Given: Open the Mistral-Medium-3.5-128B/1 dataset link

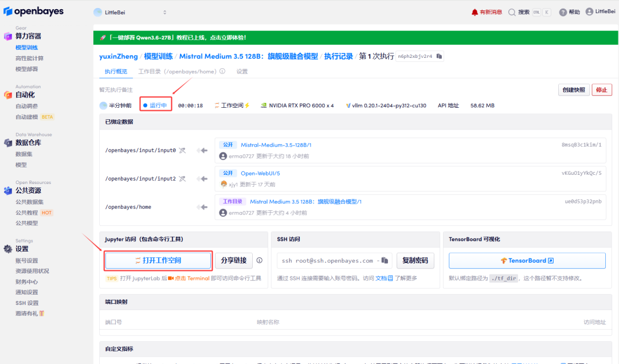Looking at the screenshot, I should (276, 145).
